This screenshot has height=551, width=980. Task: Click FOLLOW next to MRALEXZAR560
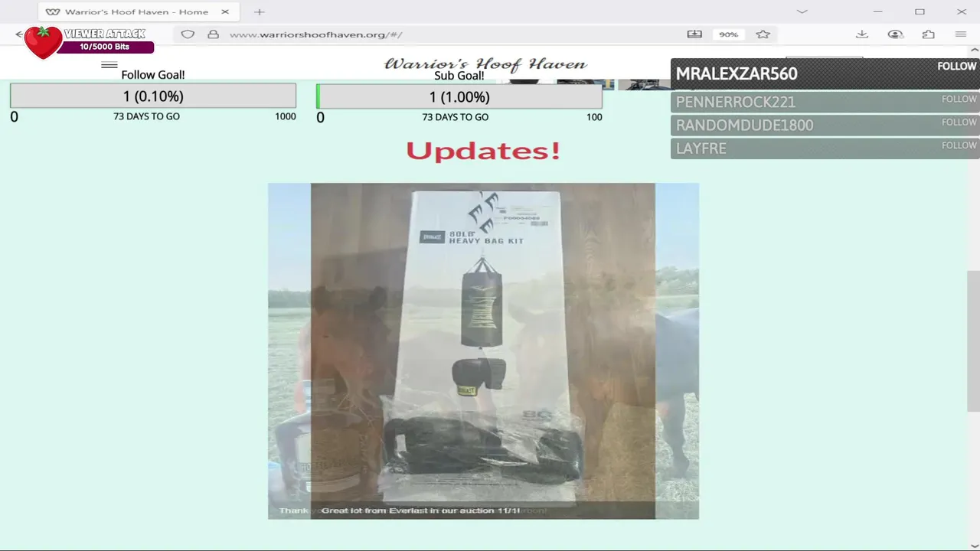(957, 67)
